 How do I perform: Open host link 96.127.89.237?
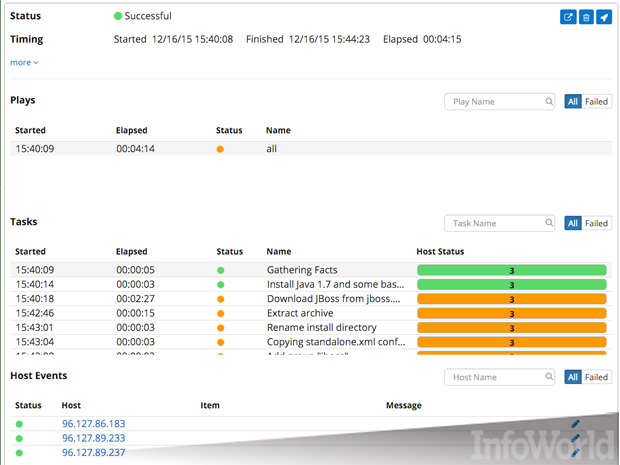93,453
